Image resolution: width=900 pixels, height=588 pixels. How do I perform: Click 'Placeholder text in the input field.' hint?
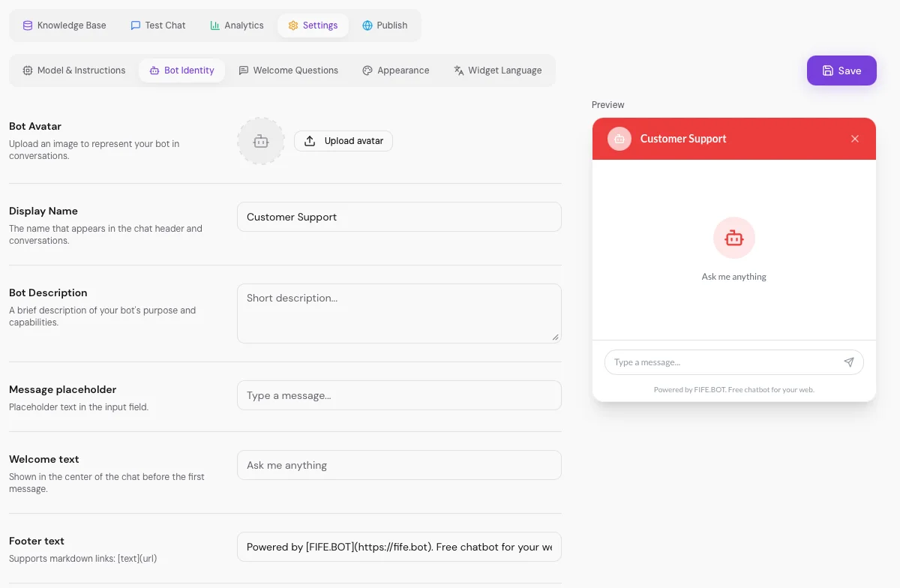(x=79, y=407)
